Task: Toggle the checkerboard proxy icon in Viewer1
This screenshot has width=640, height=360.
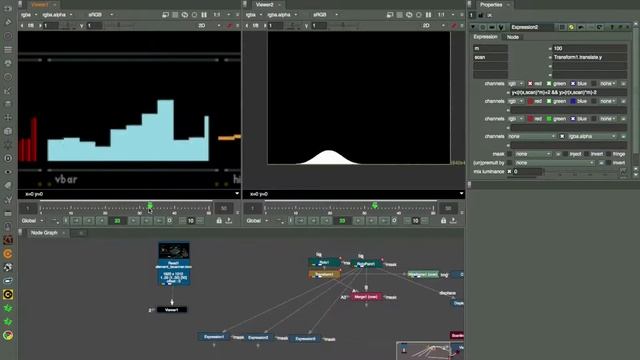Action: [x=175, y=15]
